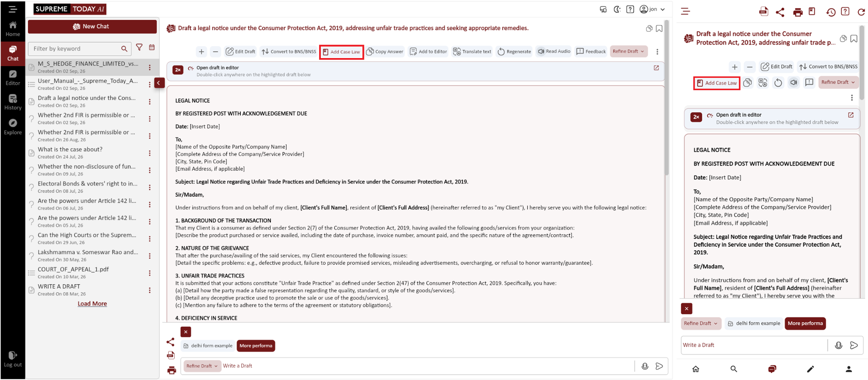Expand Refine Draft dropdown in main toolbar
The height and width of the screenshot is (380, 868).
[x=629, y=51]
